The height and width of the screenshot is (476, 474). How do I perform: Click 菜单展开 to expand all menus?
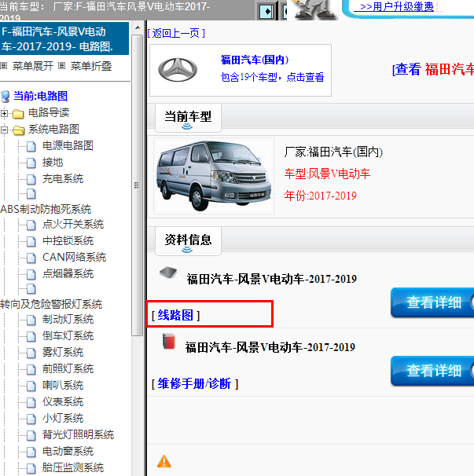[32, 66]
